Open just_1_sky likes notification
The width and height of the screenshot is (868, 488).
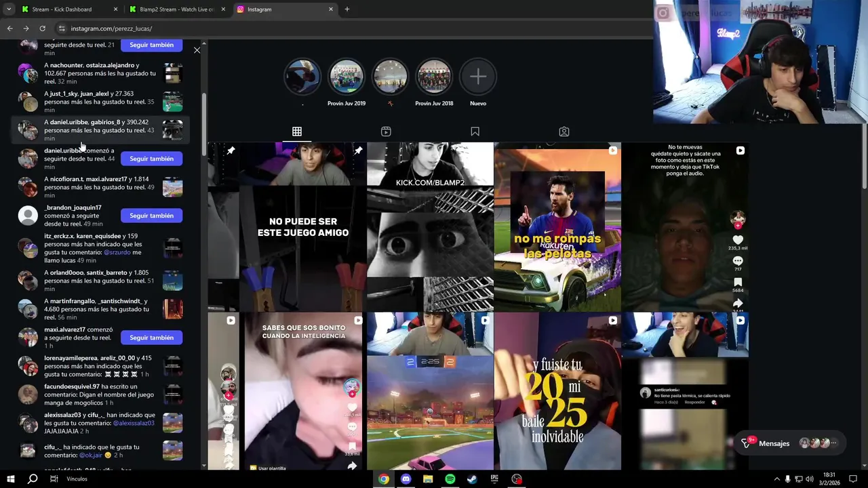[x=100, y=102]
